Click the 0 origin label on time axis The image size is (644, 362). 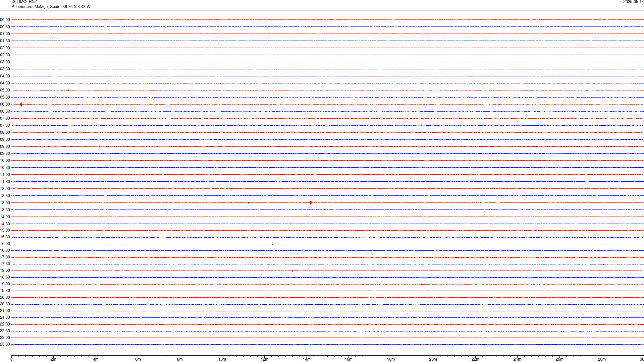(11, 359)
